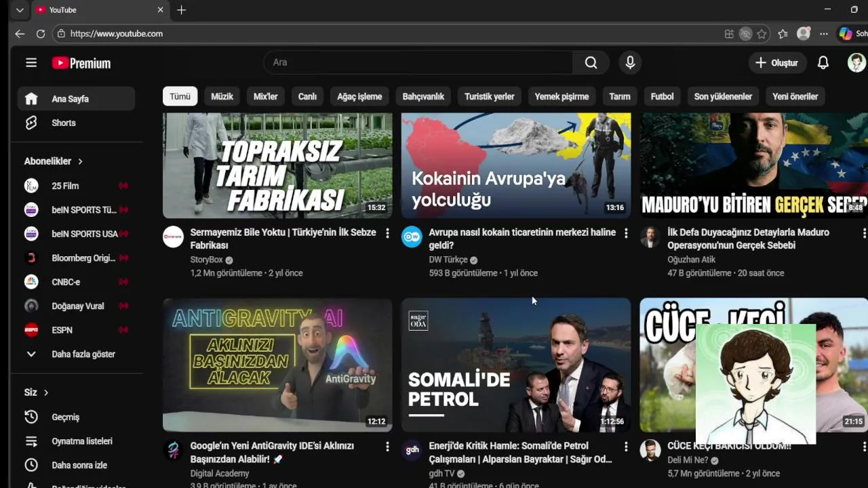Select the Son yüklenenler chip
Screen dimensions: 868x488
click(723, 96)
